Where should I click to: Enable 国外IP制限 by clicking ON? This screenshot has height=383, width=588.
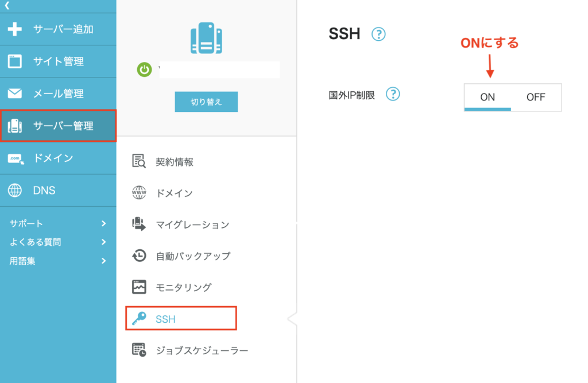click(488, 97)
